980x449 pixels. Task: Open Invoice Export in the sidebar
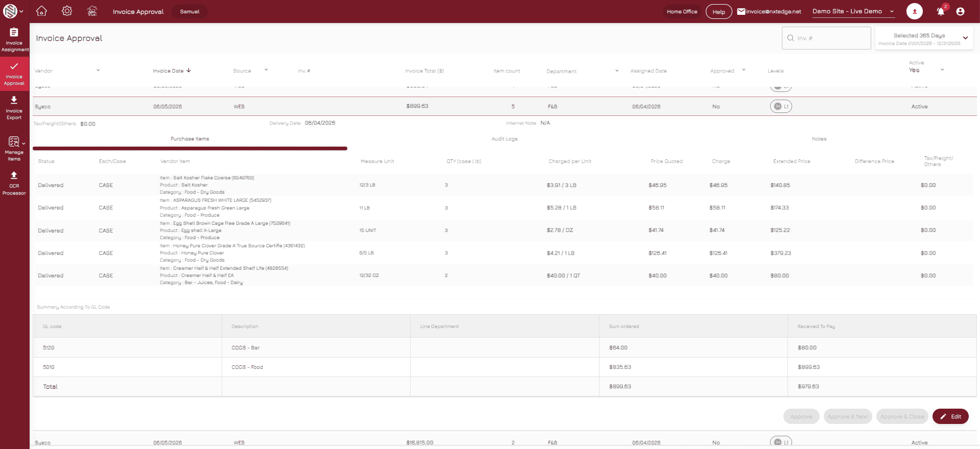pyautogui.click(x=14, y=108)
